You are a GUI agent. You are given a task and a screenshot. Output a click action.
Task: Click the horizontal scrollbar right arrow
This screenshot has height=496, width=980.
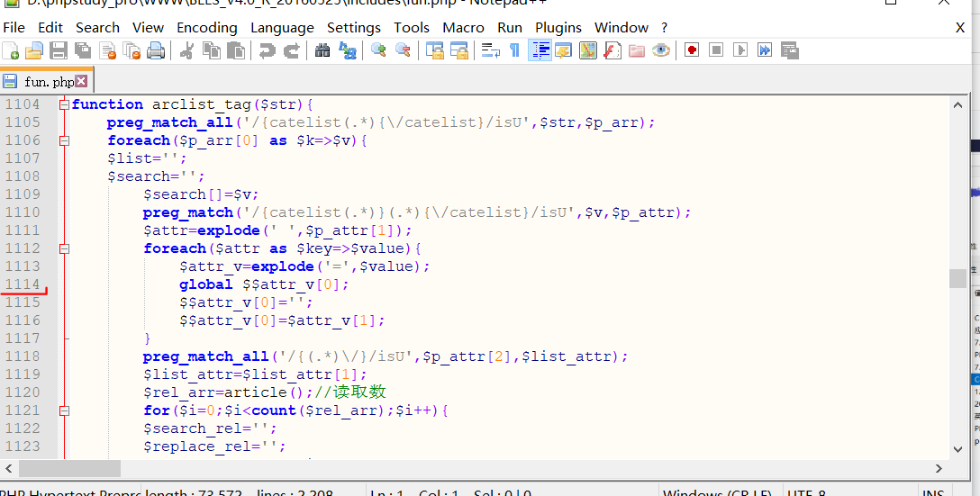(939, 468)
